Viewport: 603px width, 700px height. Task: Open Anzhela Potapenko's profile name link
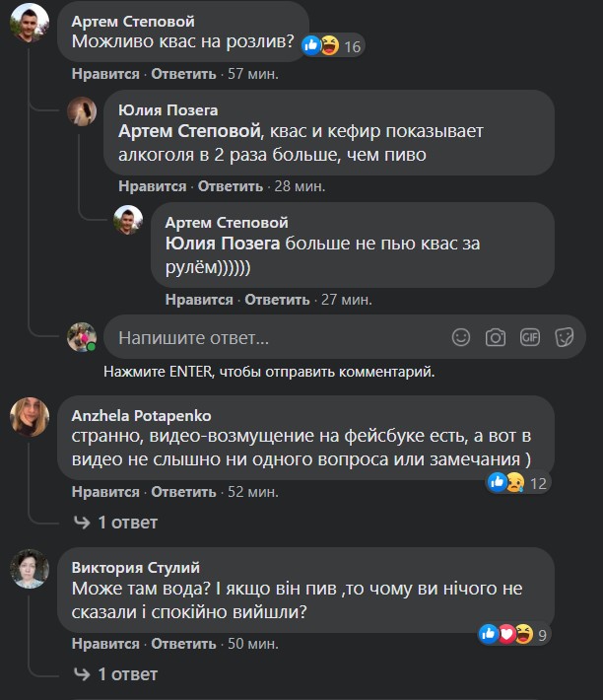pyautogui.click(x=142, y=415)
